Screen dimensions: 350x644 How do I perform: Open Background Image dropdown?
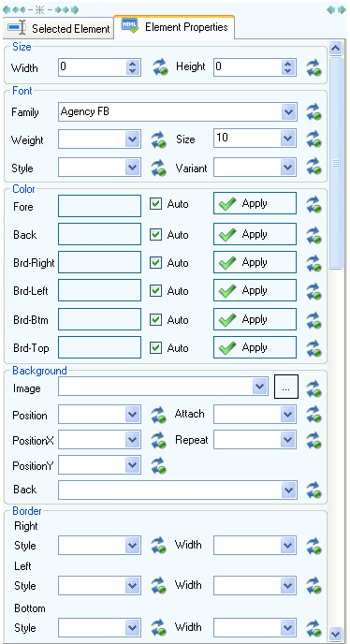point(163,386)
